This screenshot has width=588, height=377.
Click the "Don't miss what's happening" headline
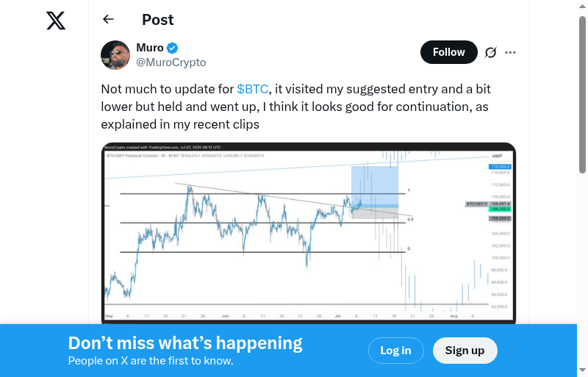coord(185,342)
